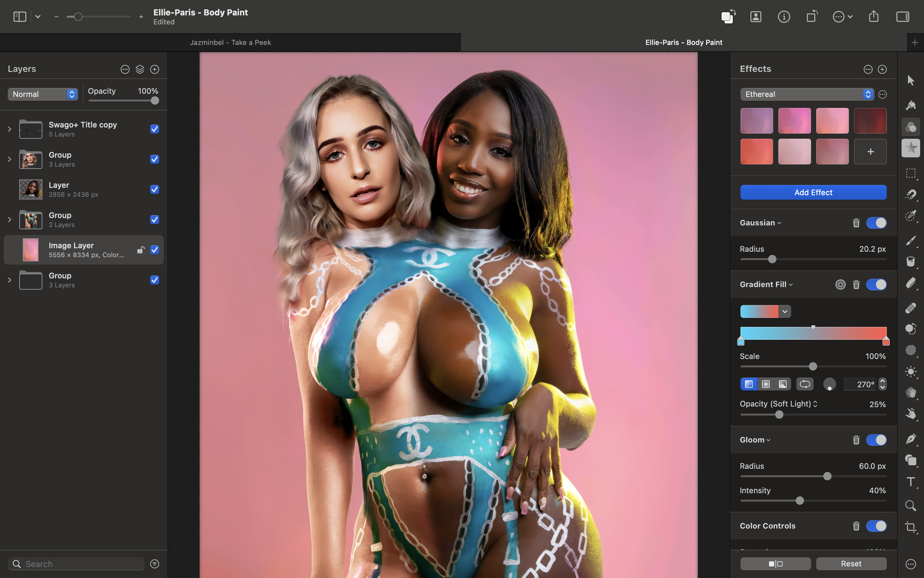The image size is (924, 578).
Task: Click the layer Opacity slider handle
Action: click(155, 101)
